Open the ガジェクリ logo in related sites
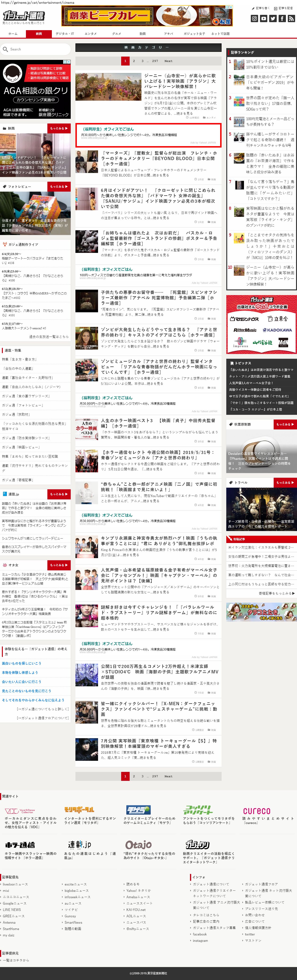The width and height of the screenshot is (297, 980). click(x=198, y=844)
